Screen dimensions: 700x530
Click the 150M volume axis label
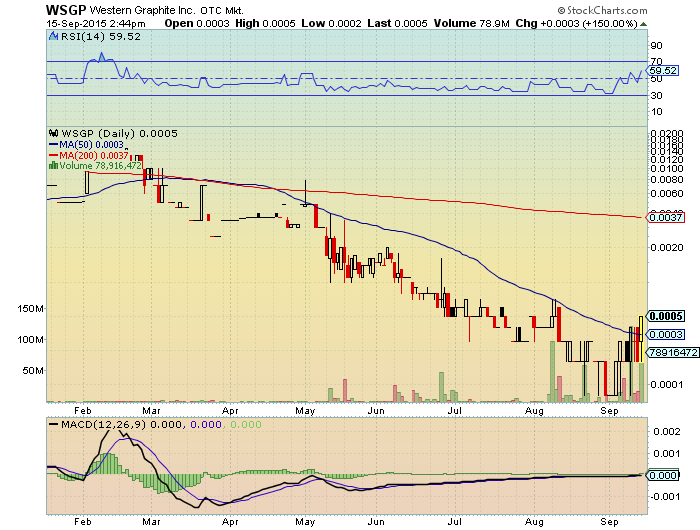click(30, 309)
